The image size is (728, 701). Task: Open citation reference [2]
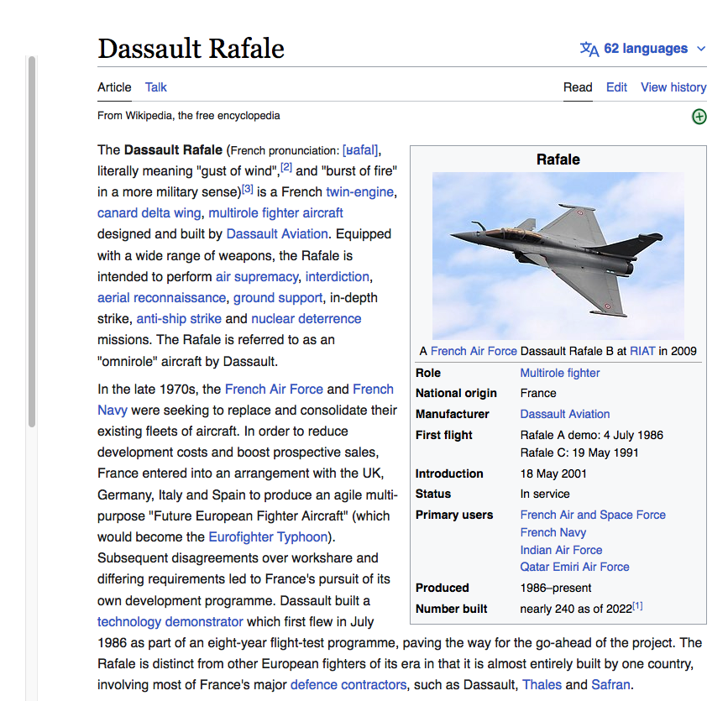286,167
